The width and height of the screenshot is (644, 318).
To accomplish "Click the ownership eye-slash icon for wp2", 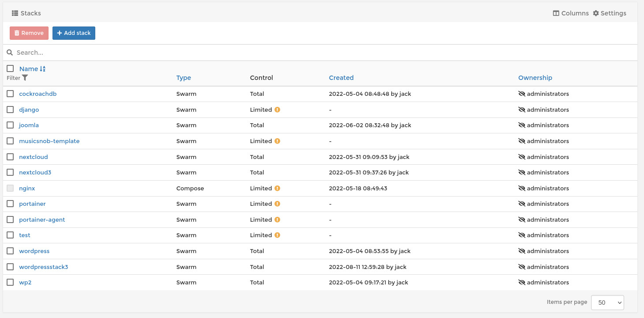I will pyautogui.click(x=521, y=283).
